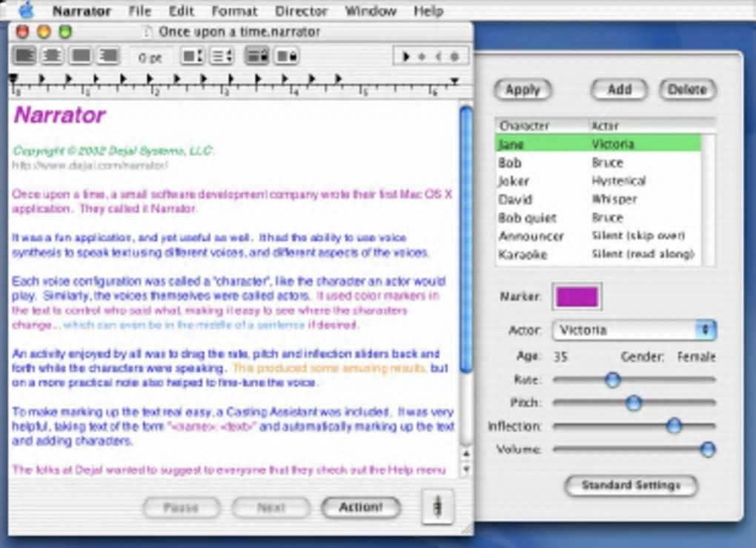Click the right margin marker on ruler
This screenshot has width=756, height=548.
point(454,81)
